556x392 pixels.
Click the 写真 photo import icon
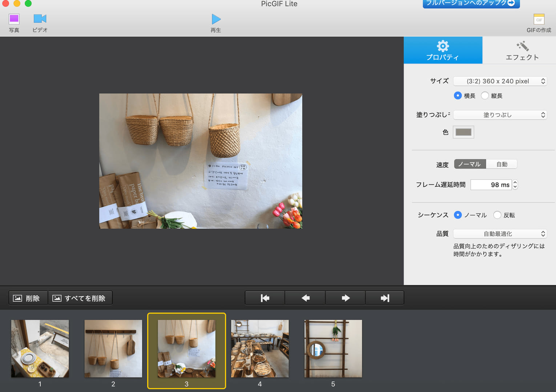point(14,19)
